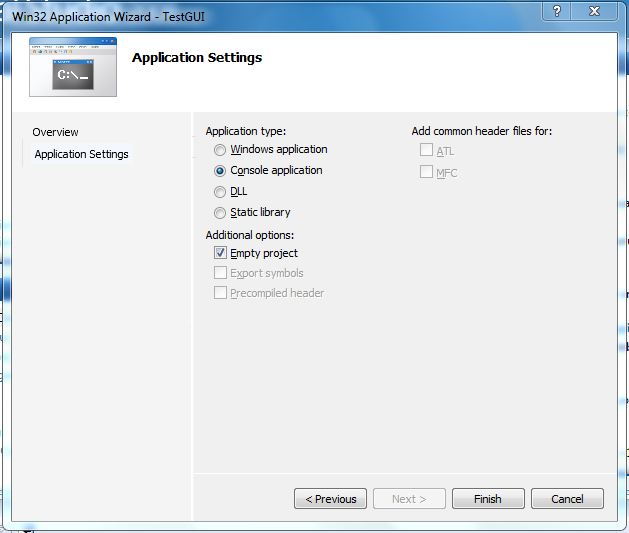
Task: Choose the Static library radio option
Action: (x=220, y=213)
